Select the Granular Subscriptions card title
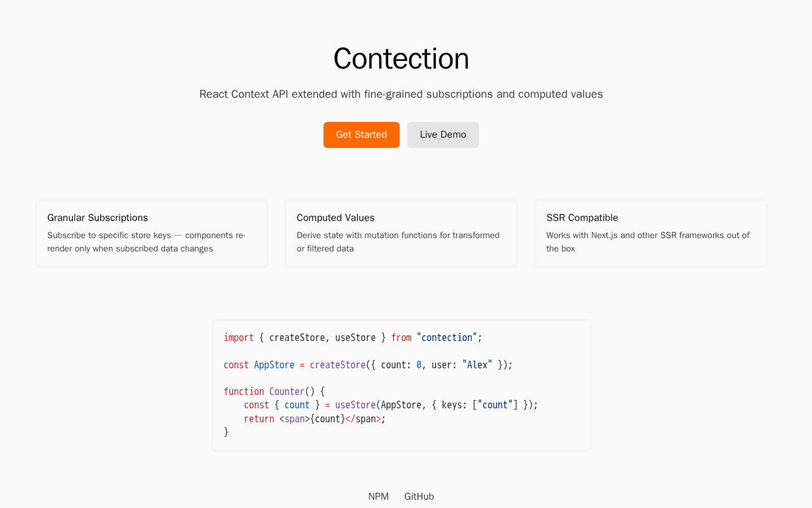Image resolution: width=812 pixels, height=508 pixels. pos(98,218)
